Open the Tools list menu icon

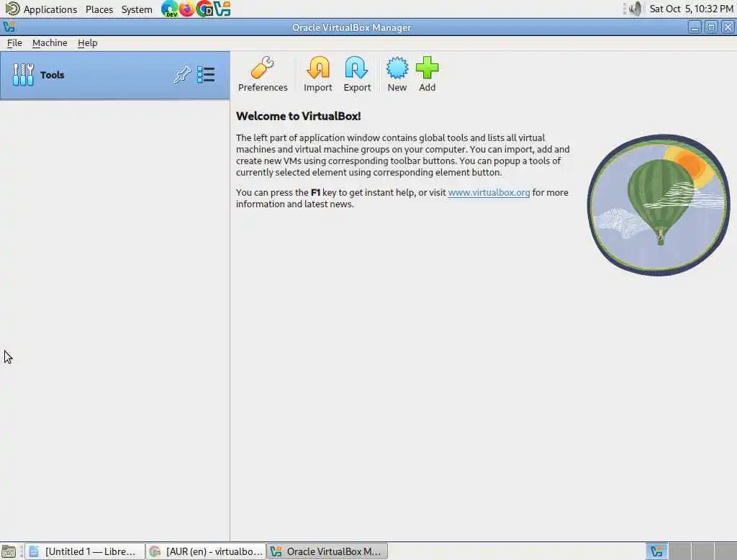(x=206, y=75)
